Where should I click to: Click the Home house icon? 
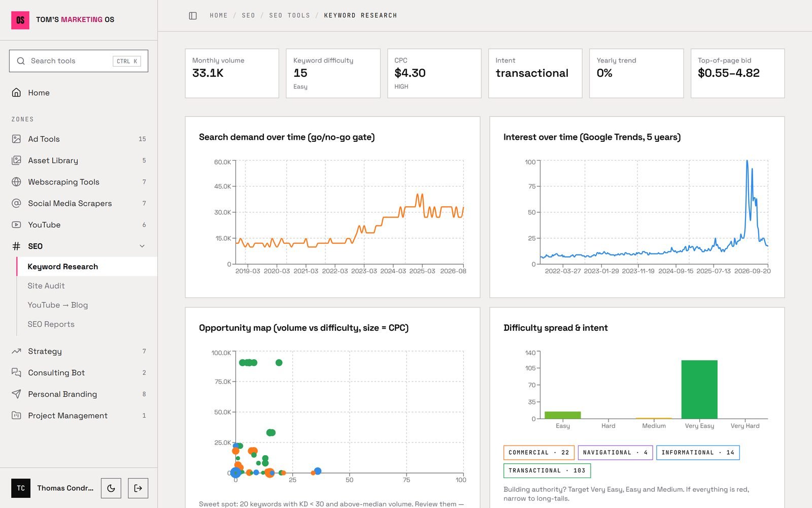click(x=16, y=92)
